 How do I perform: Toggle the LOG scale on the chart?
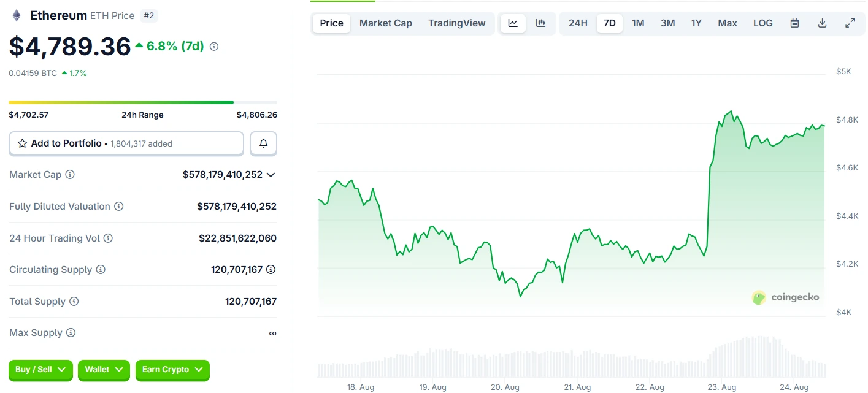click(762, 23)
